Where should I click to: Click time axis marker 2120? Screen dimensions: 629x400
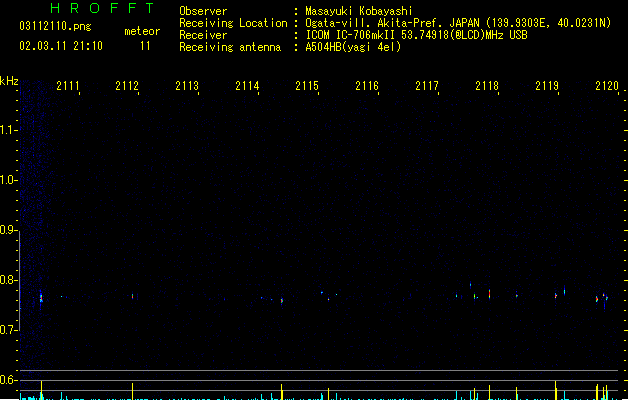point(607,86)
